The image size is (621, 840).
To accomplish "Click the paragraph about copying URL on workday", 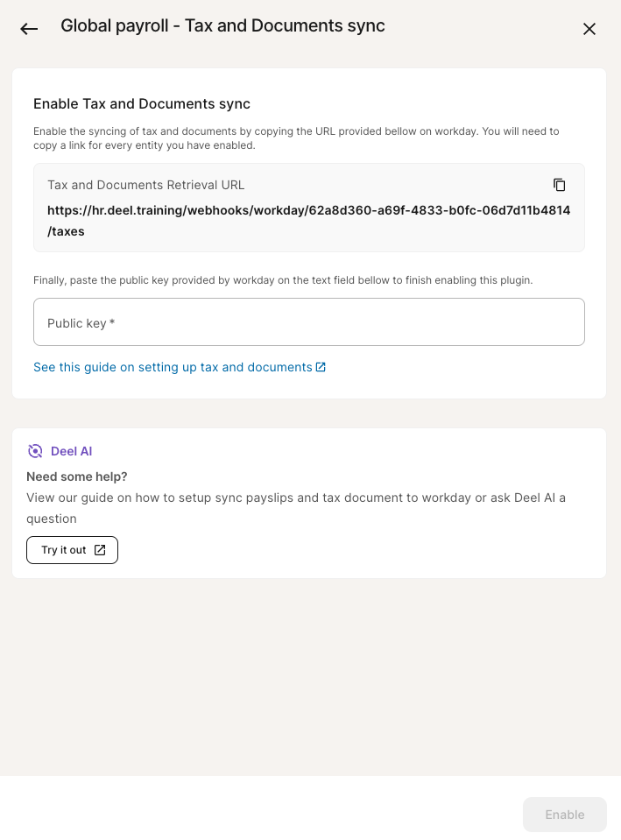I will [296, 138].
